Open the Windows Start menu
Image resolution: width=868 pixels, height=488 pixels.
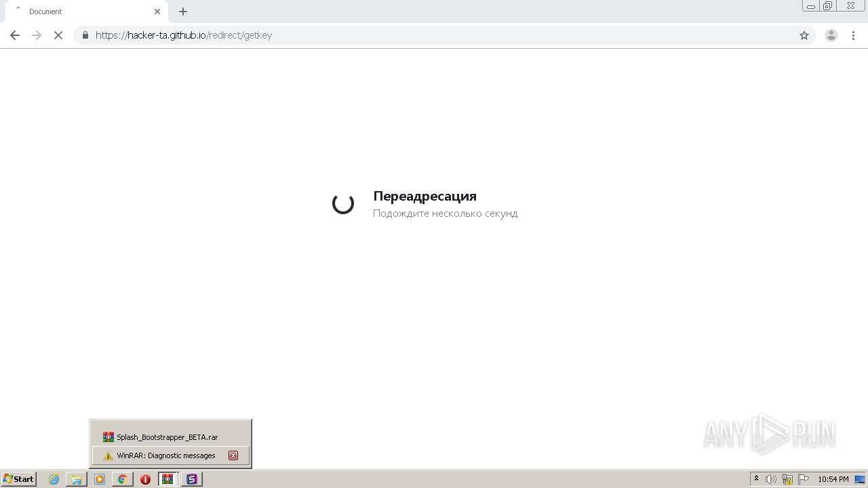point(19,479)
